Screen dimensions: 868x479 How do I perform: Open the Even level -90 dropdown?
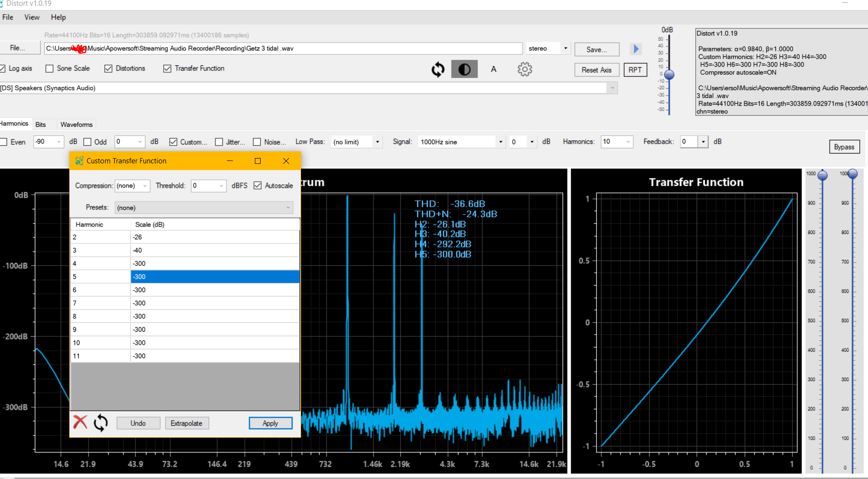[x=59, y=141]
